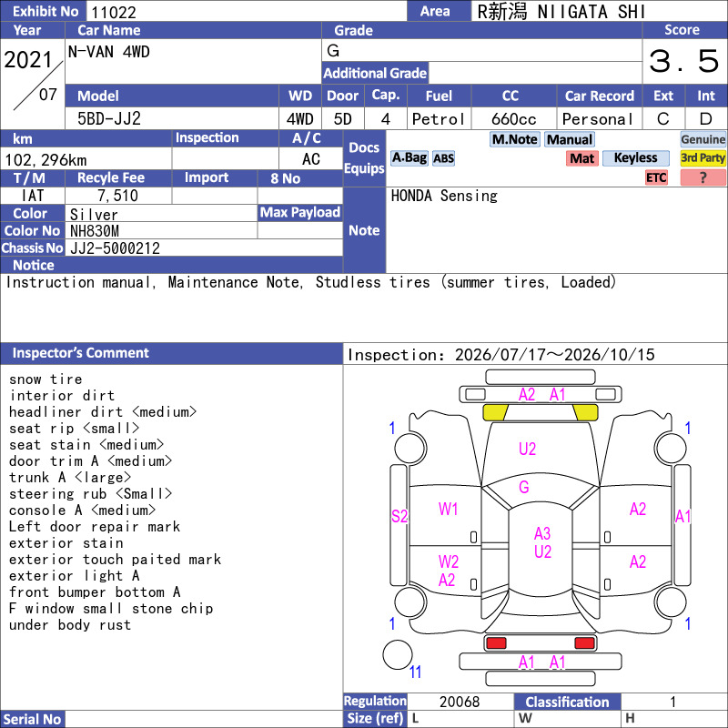Click the red ETC badge
Screen dimensions: 728x728
[x=656, y=177]
